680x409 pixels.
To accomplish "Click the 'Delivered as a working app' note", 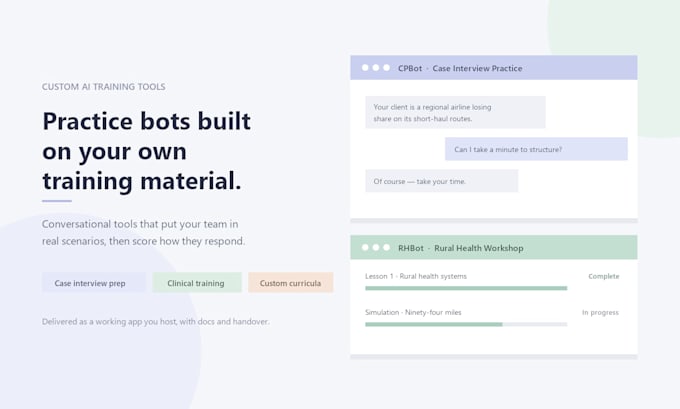I will (x=156, y=321).
